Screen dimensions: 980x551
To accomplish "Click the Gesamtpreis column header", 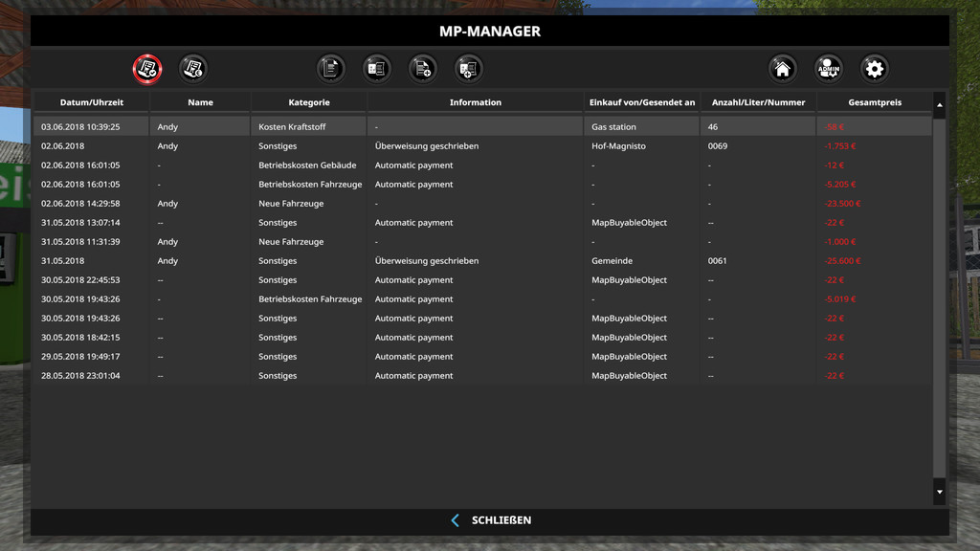I will tap(874, 102).
